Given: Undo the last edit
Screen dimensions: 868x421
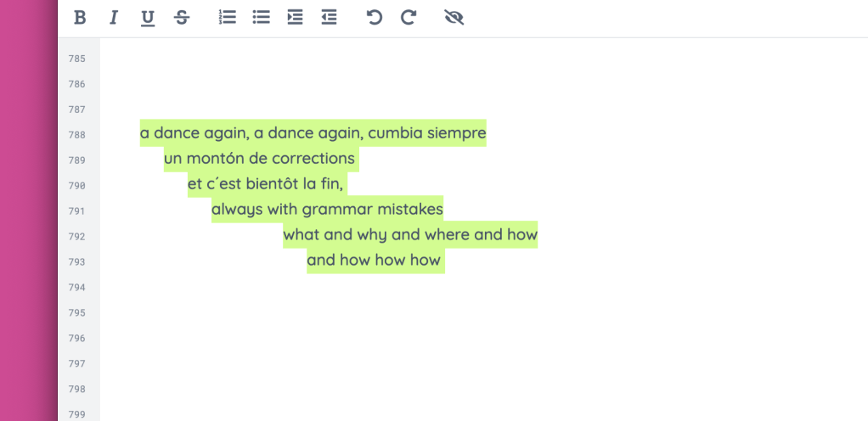Looking at the screenshot, I should pos(374,18).
